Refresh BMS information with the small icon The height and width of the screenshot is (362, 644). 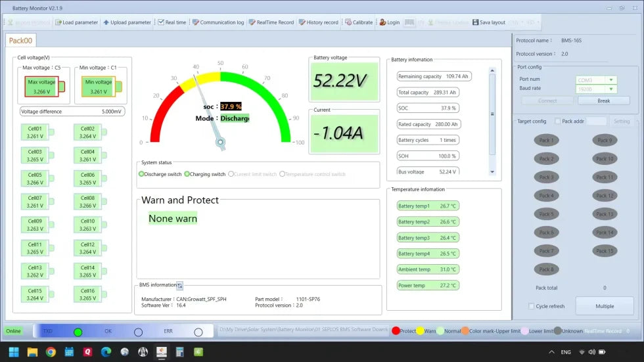[x=179, y=285]
